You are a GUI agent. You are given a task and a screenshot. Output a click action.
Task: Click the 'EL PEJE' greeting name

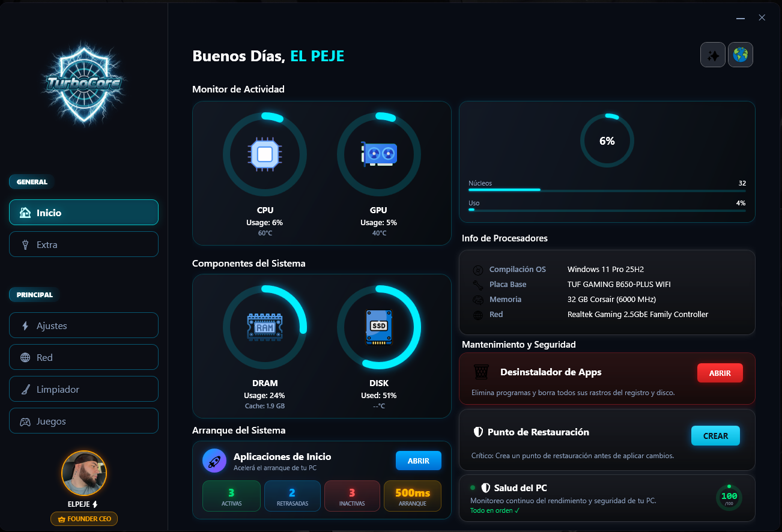(x=317, y=56)
